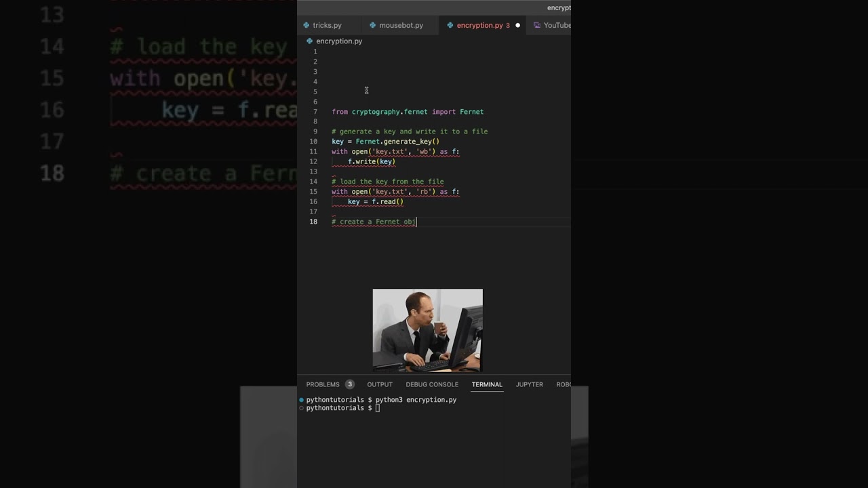Viewport: 868px width, 488px height.
Task: Click line number 18 in the gutter
Action: 313,222
